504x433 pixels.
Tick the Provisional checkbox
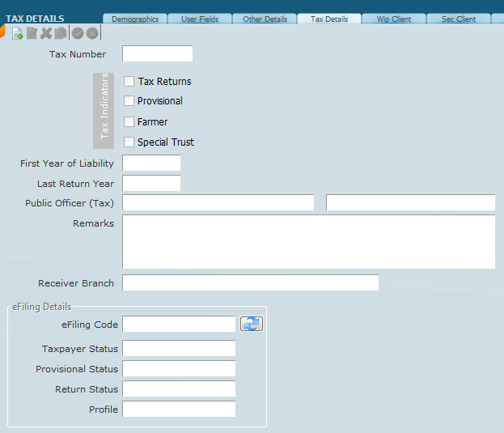(129, 100)
